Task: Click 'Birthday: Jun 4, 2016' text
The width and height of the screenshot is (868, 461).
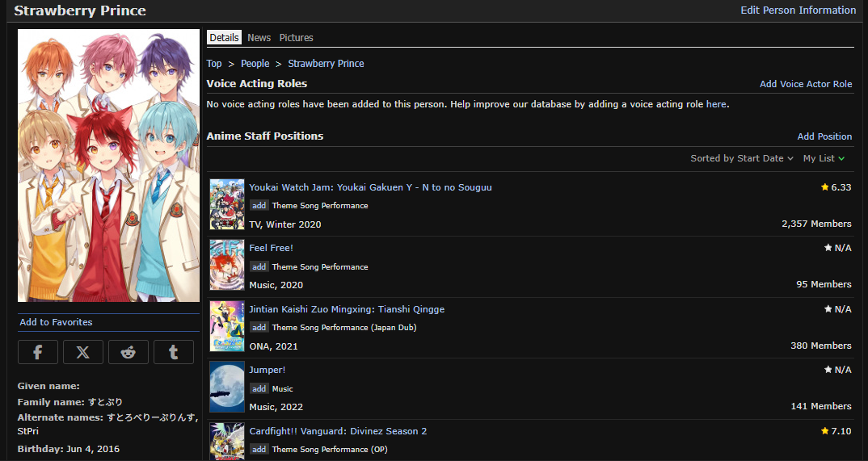Action: point(69,449)
